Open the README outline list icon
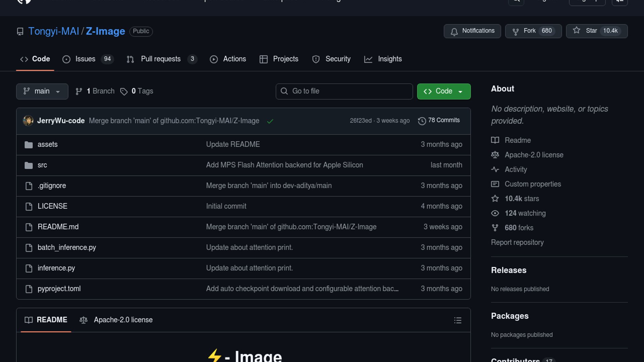644x362 pixels. pyautogui.click(x=458, y=320)
